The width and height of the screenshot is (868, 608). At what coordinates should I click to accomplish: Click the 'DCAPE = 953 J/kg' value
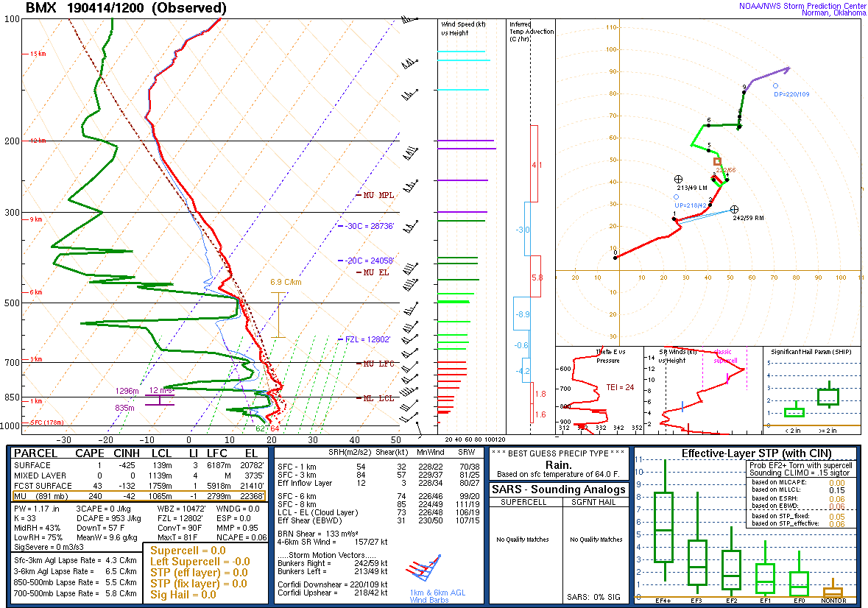pos(108,518)
